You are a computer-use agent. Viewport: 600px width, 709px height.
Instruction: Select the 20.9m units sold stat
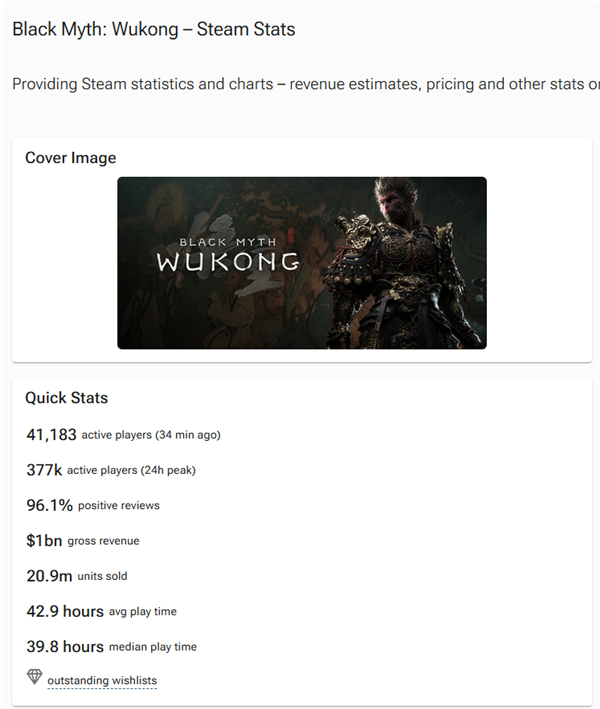click(49, 576)
